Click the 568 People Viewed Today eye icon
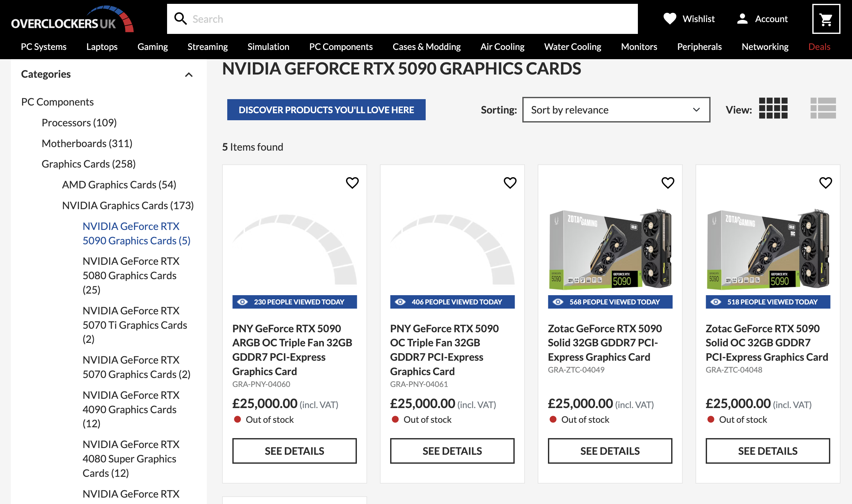The width and height of the screenshot is (852, 504). coord(558,302)
